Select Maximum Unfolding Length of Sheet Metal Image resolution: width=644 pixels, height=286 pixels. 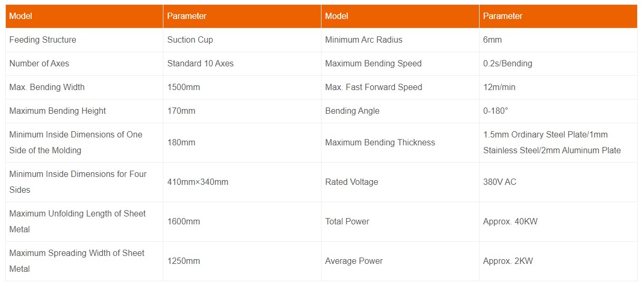[77, 222]
